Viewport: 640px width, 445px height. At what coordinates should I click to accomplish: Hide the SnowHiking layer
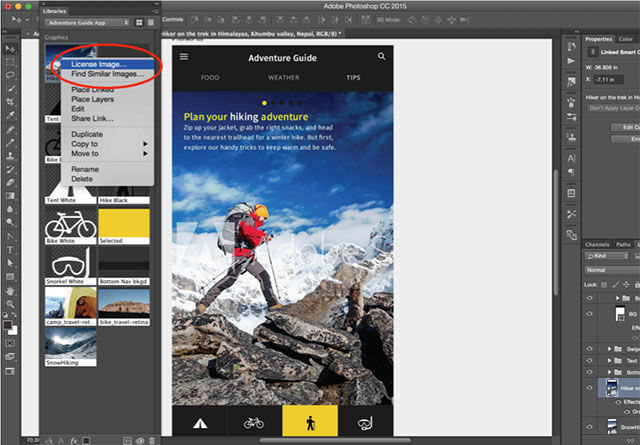tap(589, 427)
